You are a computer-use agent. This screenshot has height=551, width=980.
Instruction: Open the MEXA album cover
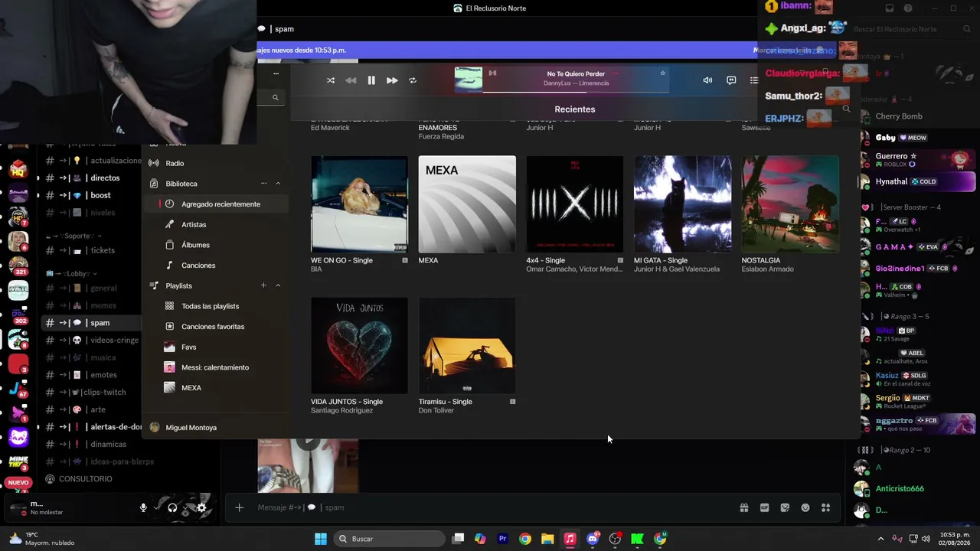(467, 204)
